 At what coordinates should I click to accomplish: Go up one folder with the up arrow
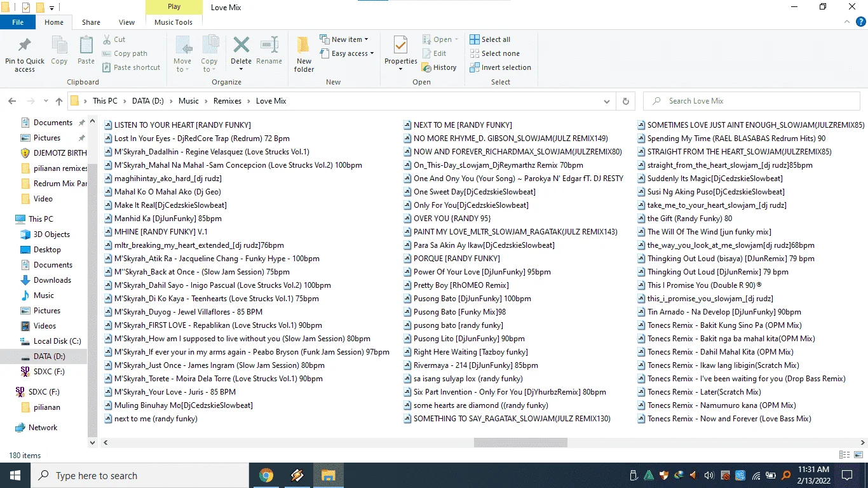[x=59, y=101]
